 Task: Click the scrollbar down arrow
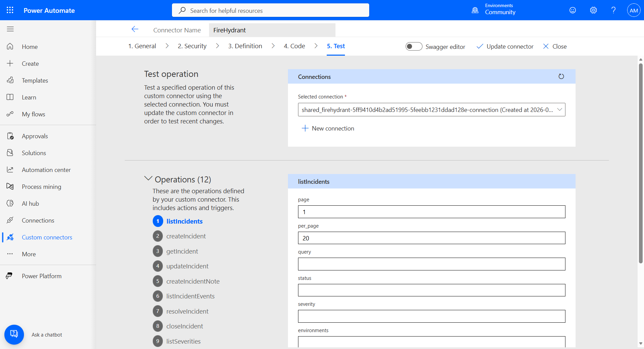click(641, 344)
